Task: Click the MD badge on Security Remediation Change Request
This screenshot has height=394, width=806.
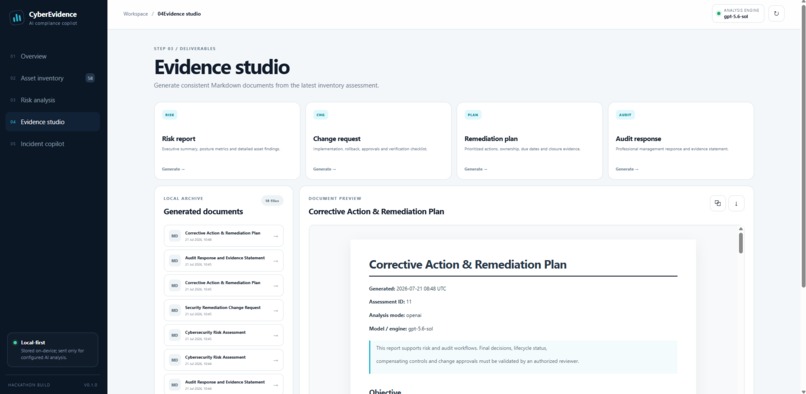Action: coord(175,310)
